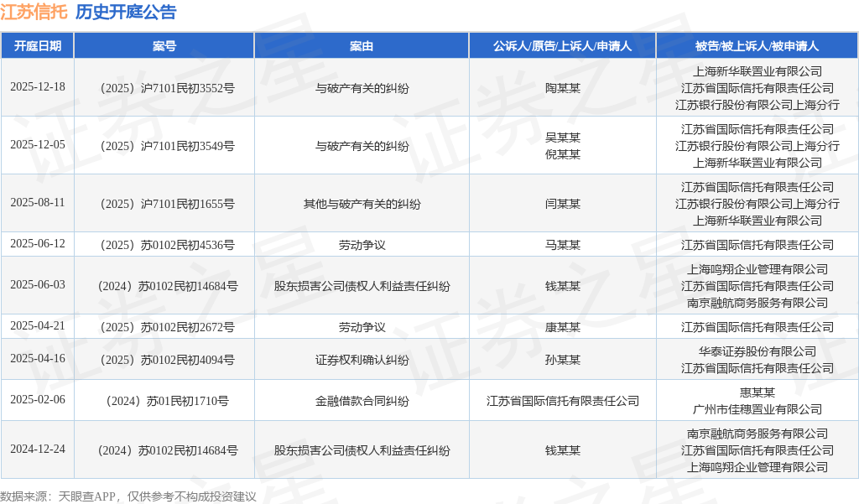Click case number 苏01民初1710号
The height and width of the screenshot is (504, 859).
point(187,401)
